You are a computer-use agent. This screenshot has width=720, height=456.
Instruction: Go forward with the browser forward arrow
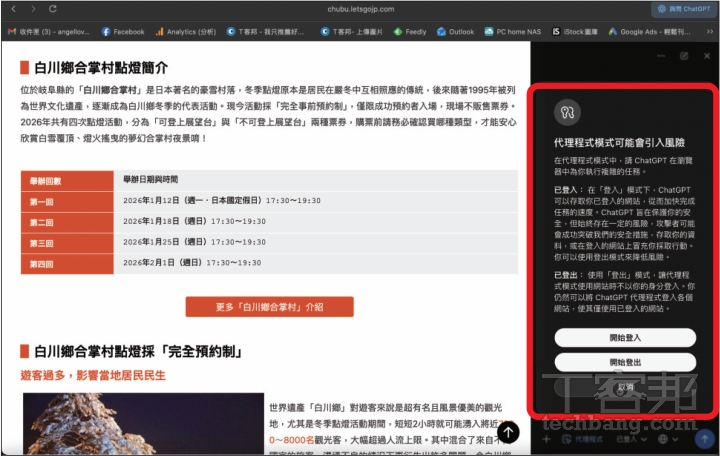pos(34,9)
